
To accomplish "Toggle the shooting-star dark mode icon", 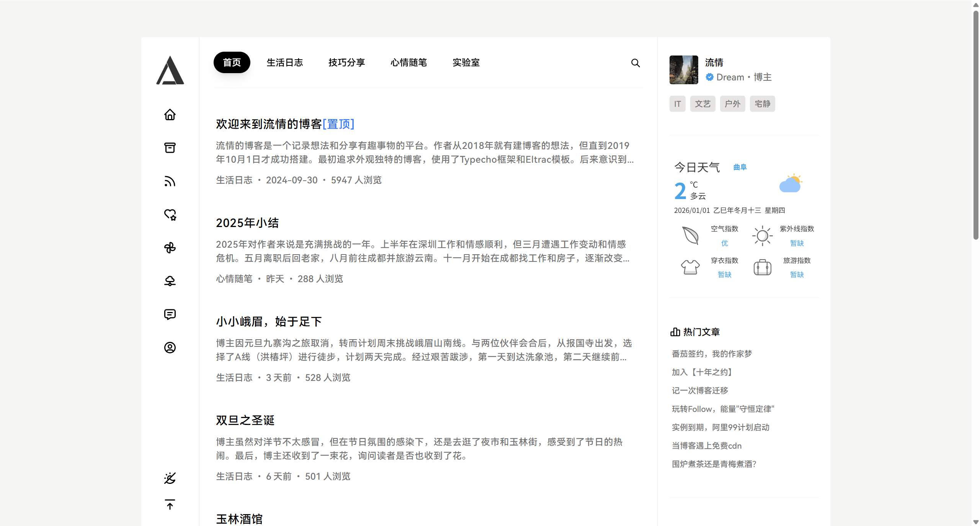I will click(x=170, y=478).
